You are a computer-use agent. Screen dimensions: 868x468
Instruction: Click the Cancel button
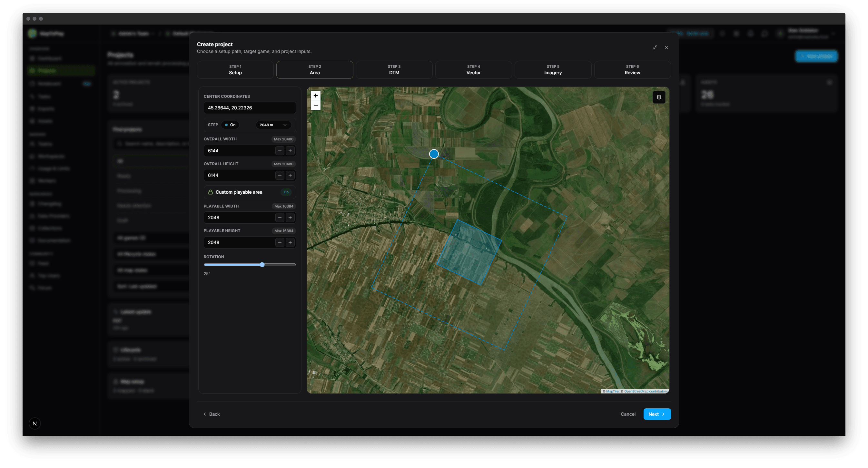pyautogui.click(x=628, y=414)
